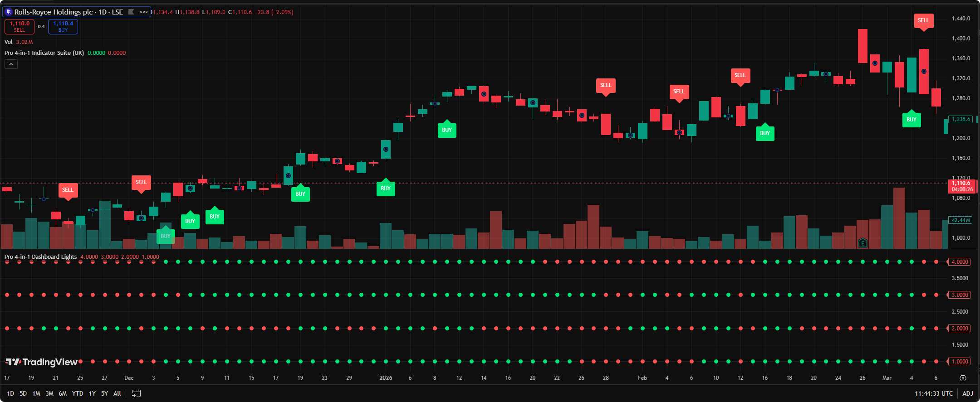Click the Rolls-Royce symbol logo icon
This screenshot has width=980, height=402.
[x=9, y=12]
